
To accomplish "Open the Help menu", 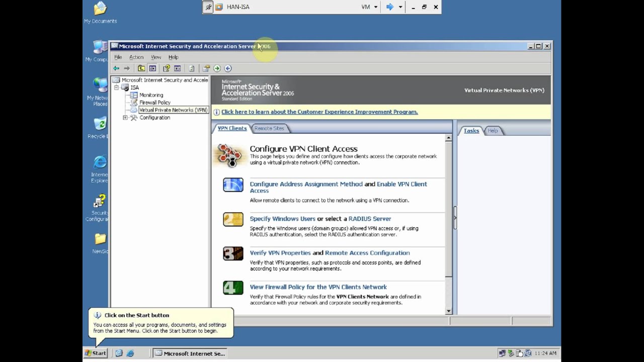I will pyautogui.click(x=173, y=57).
